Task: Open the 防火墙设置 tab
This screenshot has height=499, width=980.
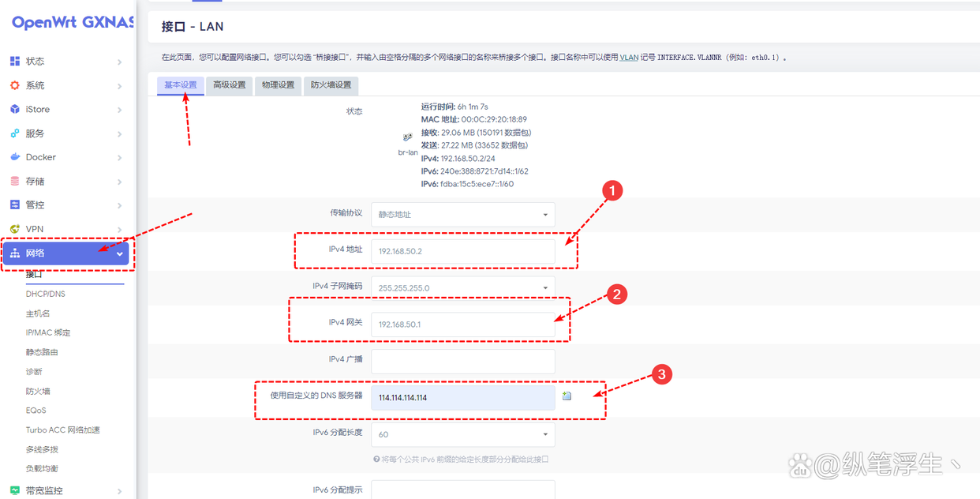Action: tap(331, 85)
